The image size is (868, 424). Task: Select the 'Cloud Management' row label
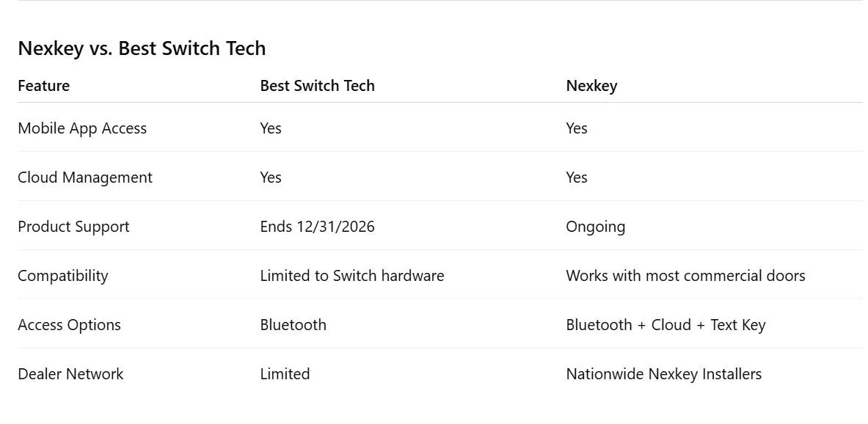tap(84, 178)
